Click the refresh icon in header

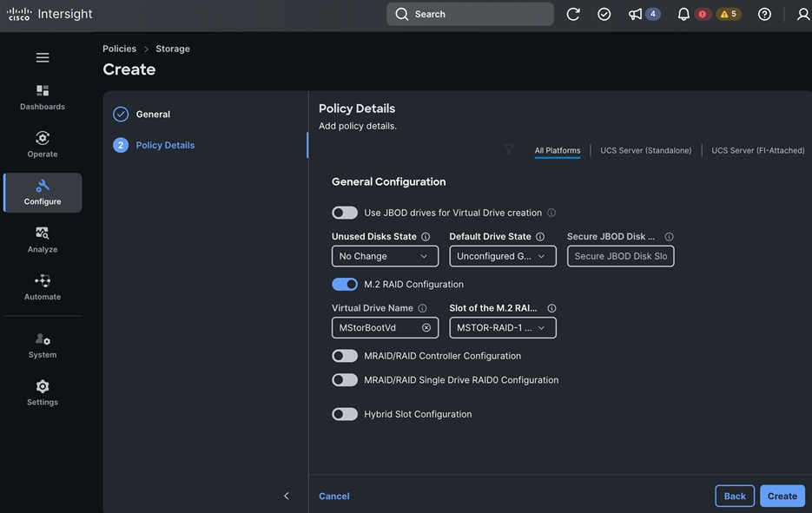(x=573, y=14)
